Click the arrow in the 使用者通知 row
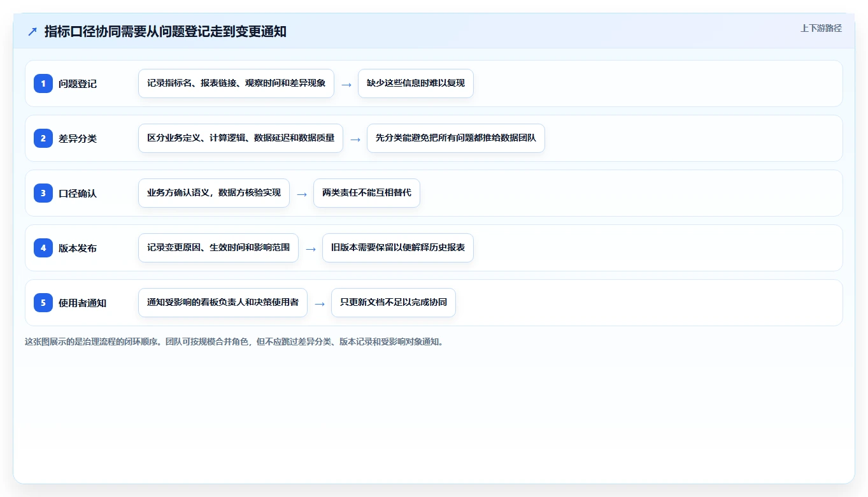 tap(320, 303)
